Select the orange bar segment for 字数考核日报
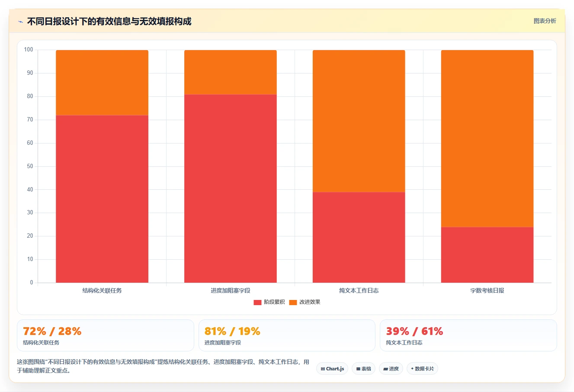 tap(487, 138)
